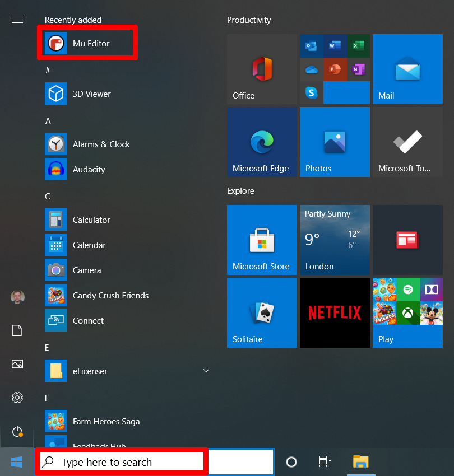
Task: Open Outlook from the Office apps tile
Action: pyautogui.click(x=311, y=46)
